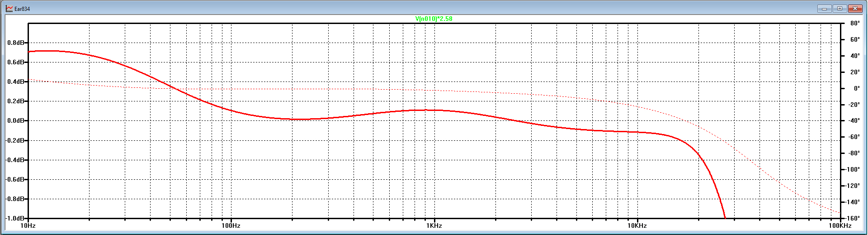Image resolution: width=868 pixels, height=235 pixels.
Task: Click the -20° phase axis label
Action: pyautogui.click(x=854, y=105)
